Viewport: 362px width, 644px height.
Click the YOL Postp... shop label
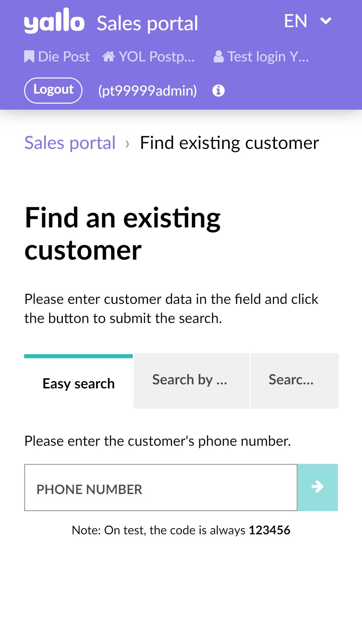(x=157, y=56)
